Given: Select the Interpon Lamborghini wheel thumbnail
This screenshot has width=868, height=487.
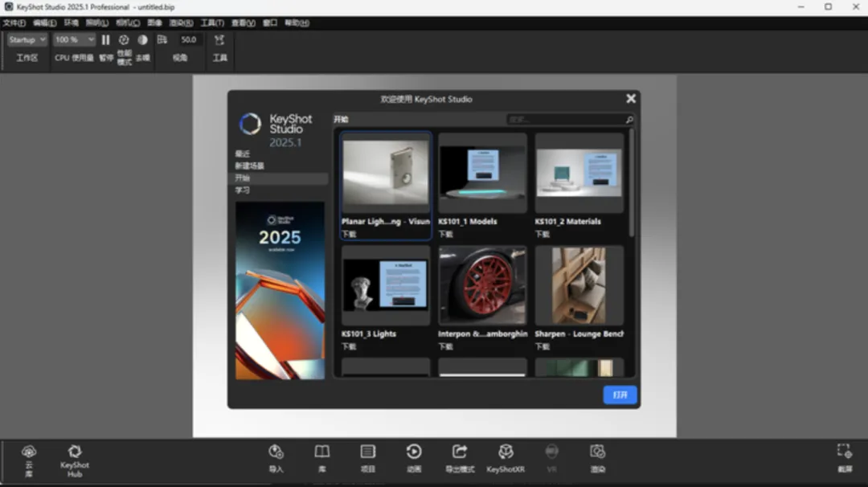Looking at the screenshot, I should (482, 285).
